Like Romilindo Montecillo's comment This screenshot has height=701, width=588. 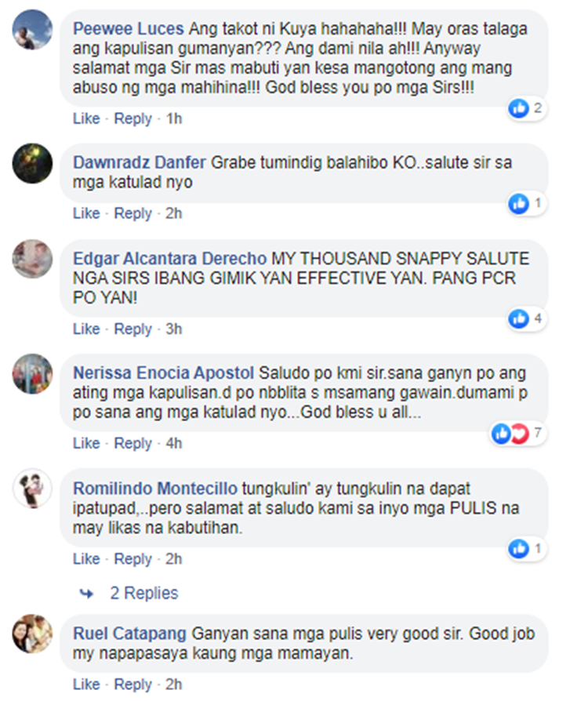coord(86,559)
